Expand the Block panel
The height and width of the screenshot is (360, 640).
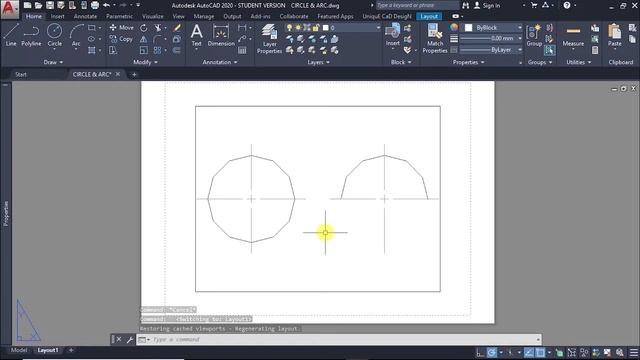(x=401, y=62)
